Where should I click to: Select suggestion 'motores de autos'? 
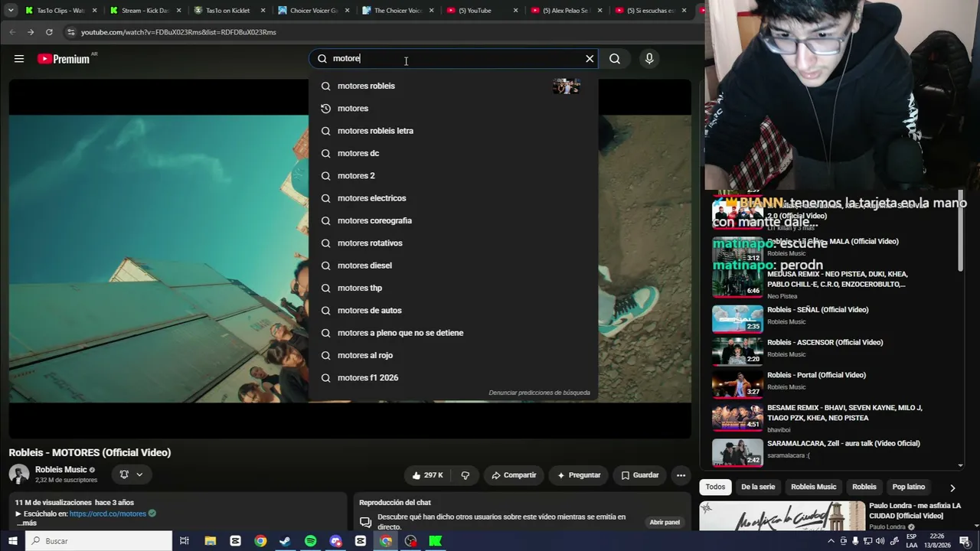(x=453, y=311)
